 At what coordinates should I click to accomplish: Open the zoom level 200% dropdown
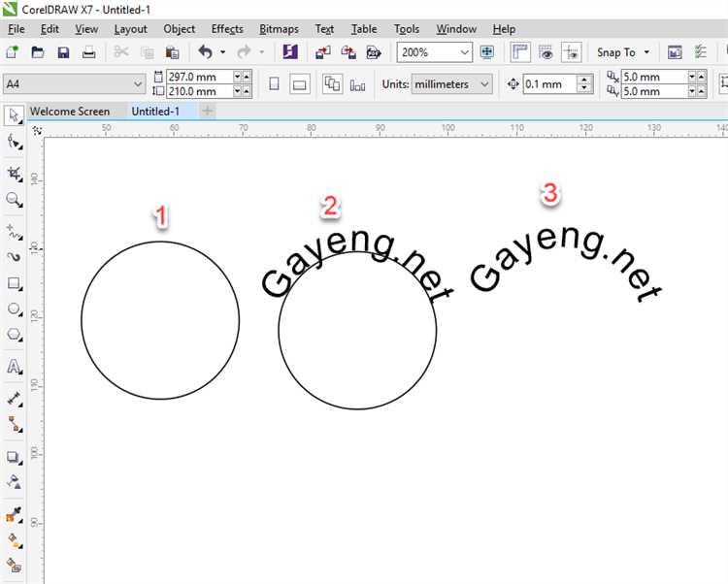[464, 52]
